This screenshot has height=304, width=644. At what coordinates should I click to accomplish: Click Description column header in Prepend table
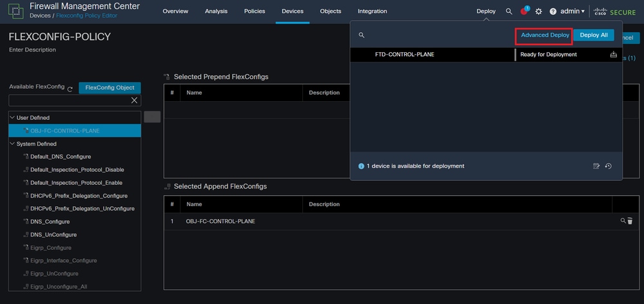[x=324, y=93]
